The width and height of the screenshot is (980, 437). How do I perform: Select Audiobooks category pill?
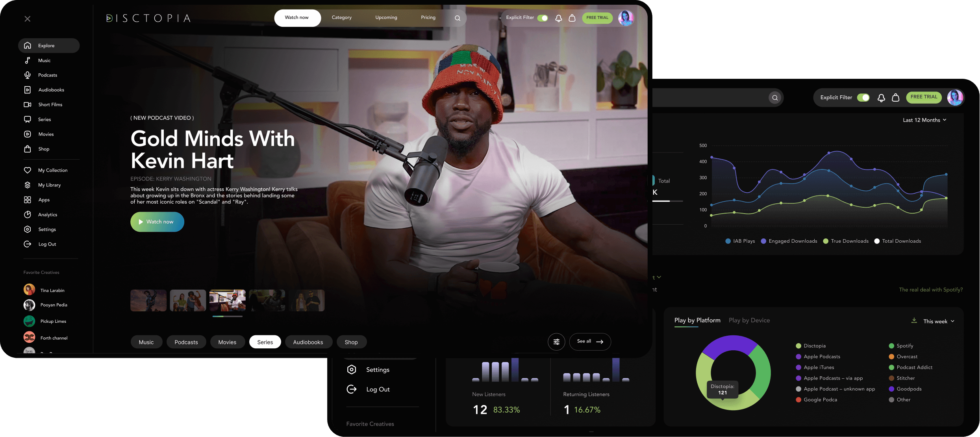308,342
